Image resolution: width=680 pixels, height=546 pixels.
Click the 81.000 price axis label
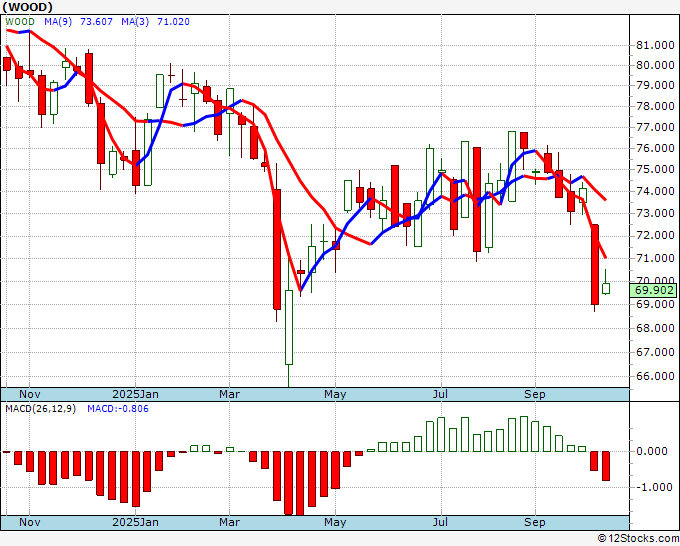[655, 45]
